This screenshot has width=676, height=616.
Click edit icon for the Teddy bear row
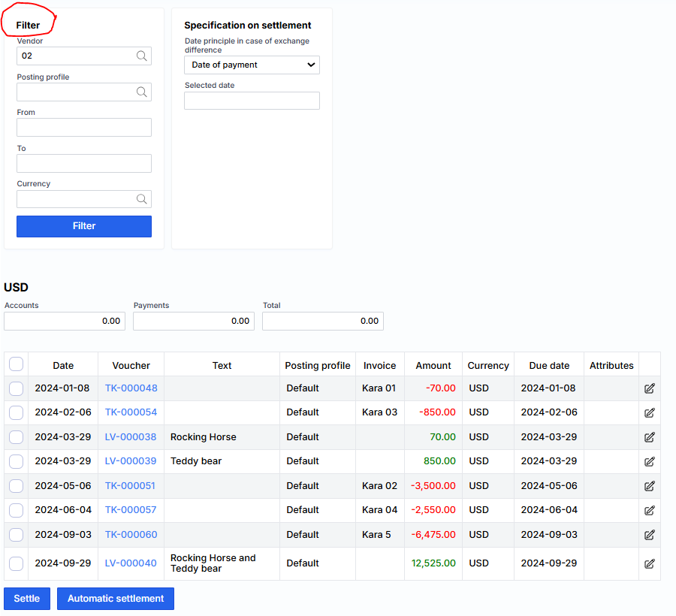[649, 461]
